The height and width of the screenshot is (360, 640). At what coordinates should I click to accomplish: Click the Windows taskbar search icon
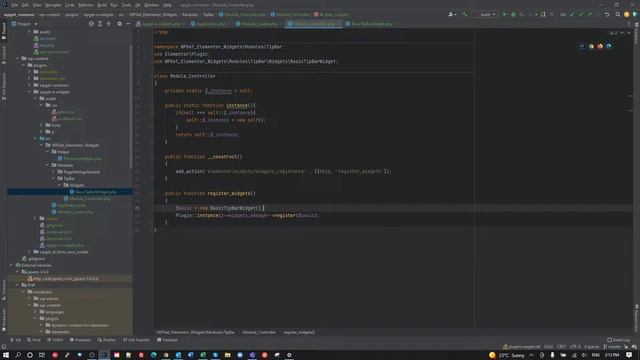[18, 355]
